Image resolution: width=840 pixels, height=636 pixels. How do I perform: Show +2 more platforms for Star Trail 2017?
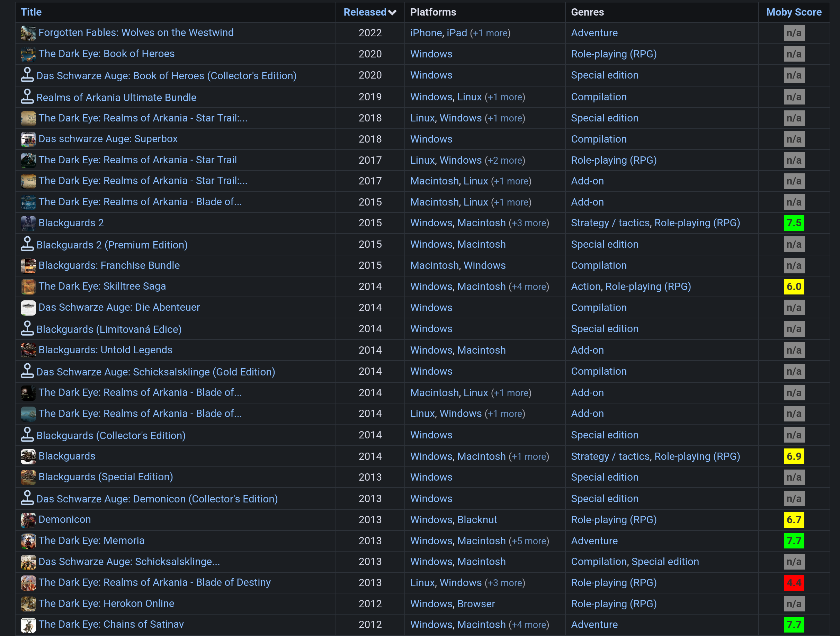(505, 161)
